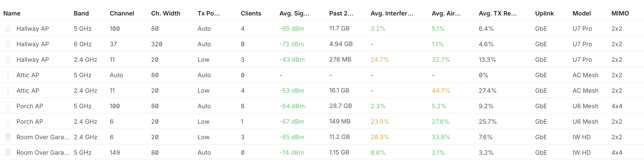Click the Porch AP 2.4 GHz device icon
The image size is (644, 162).
point(8,122)
